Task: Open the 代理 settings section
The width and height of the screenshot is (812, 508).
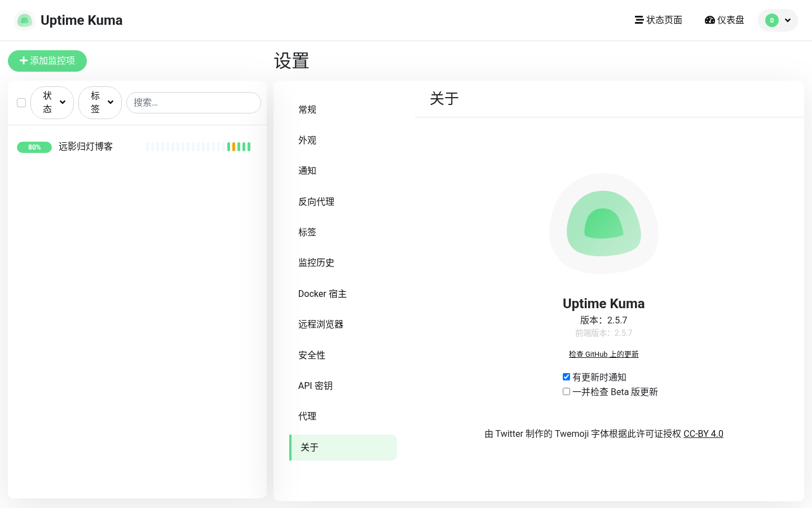Action: pyautogui.click(x=343, y=416)
